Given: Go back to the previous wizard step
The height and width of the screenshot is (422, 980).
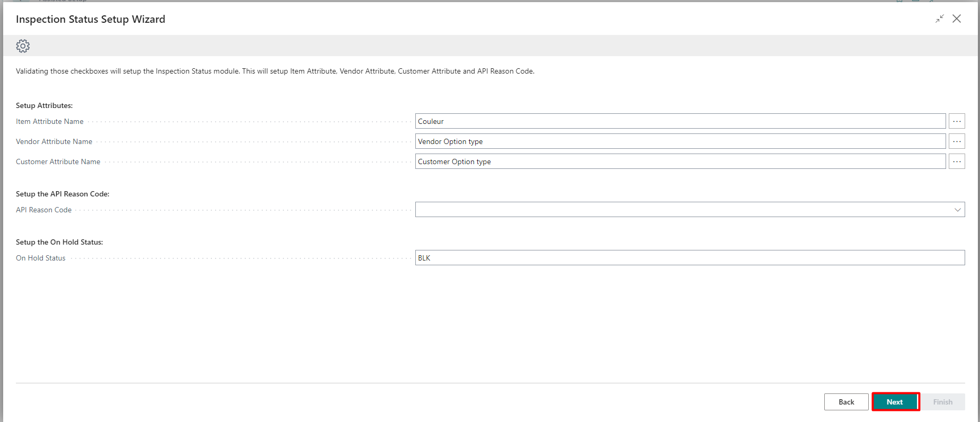Looking at the screenshot, I should (x=847, y=402).
